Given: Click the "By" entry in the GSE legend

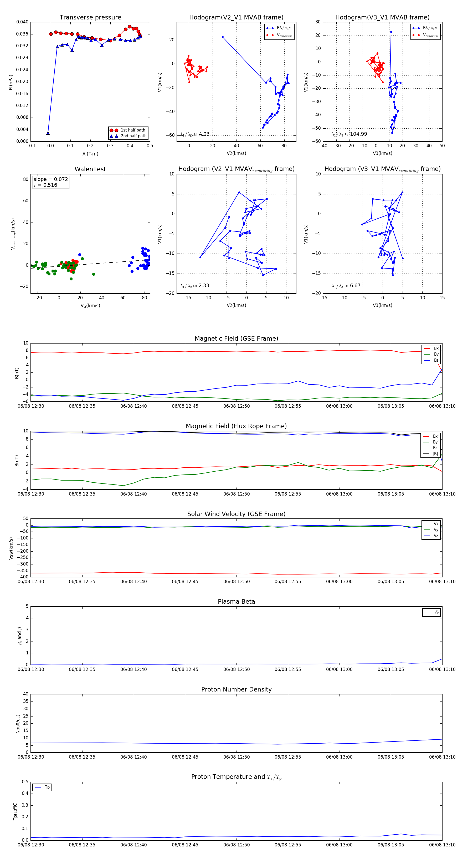Looking at the screenshot, I should tap(431, 355).
